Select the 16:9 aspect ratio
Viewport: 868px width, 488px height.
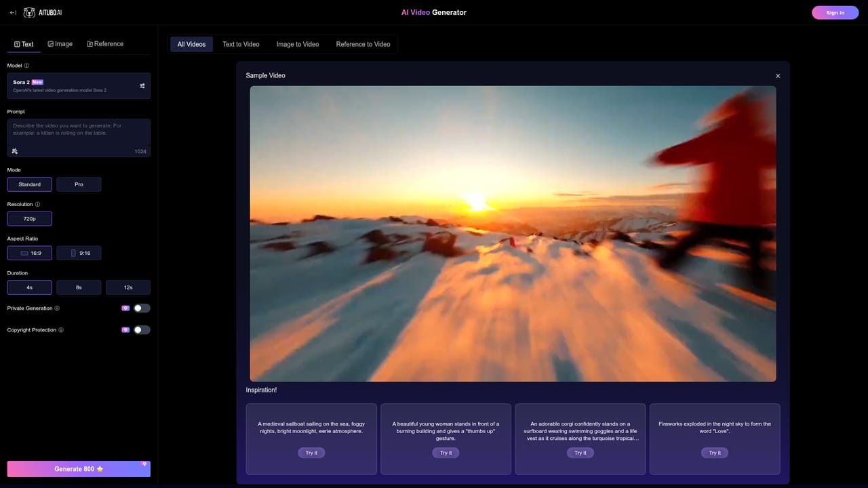(x=30, y=253)
